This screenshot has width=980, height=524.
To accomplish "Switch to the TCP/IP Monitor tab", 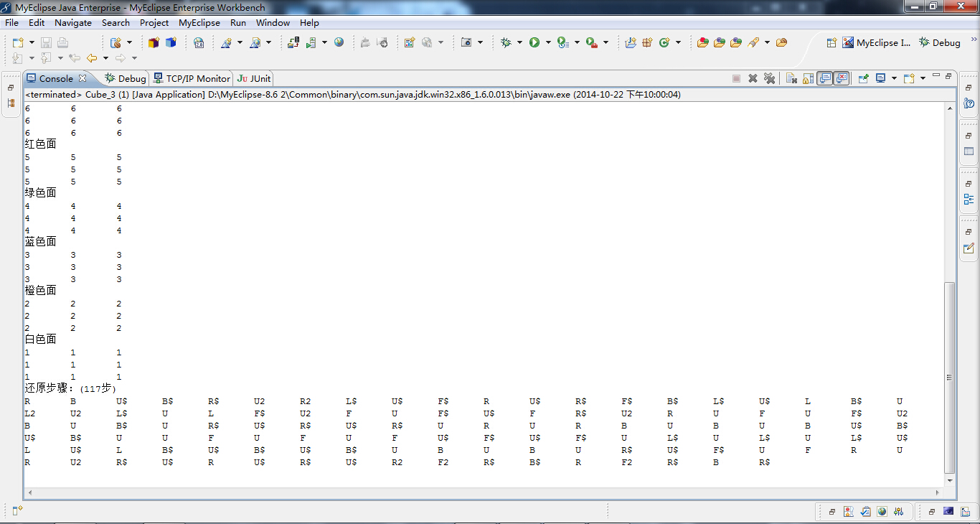I will (192, 78).
